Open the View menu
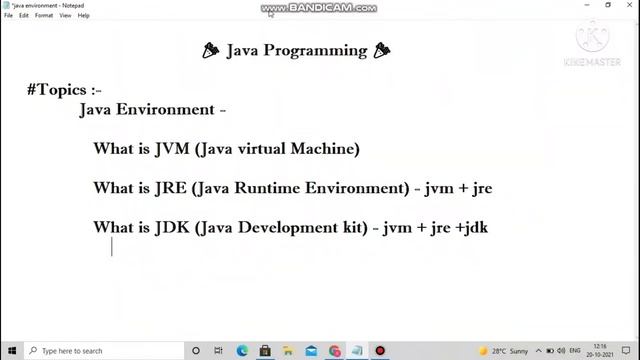 click(65, 16)
